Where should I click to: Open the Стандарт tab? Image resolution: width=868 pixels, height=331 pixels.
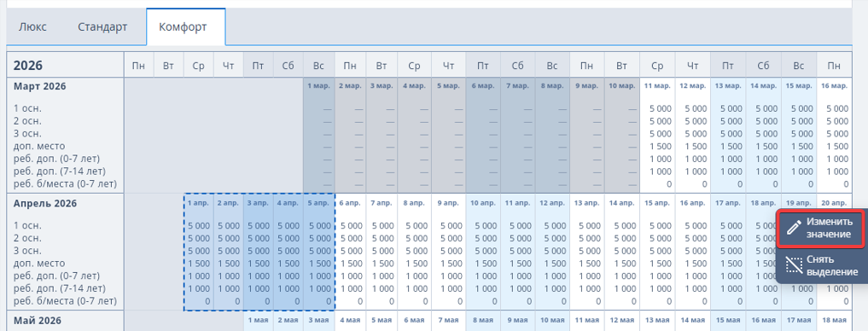click(102, 26)
